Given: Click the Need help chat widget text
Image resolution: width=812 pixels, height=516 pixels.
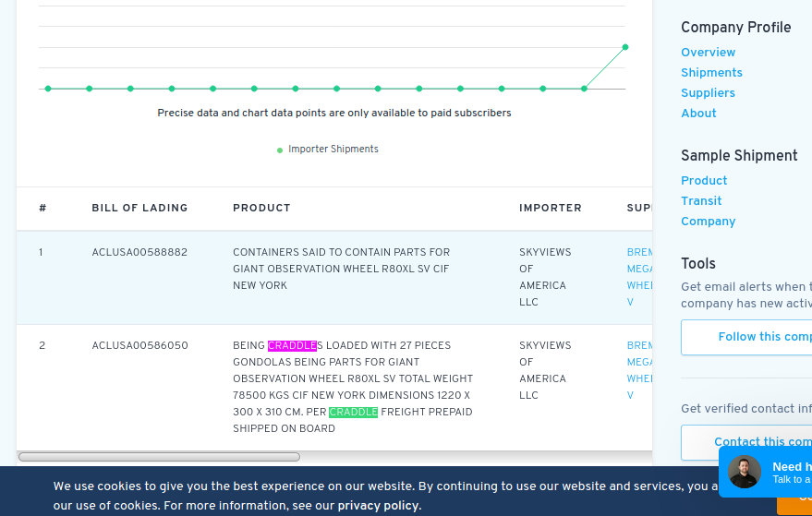Looking at the screenshot, I should pos(792,473).
